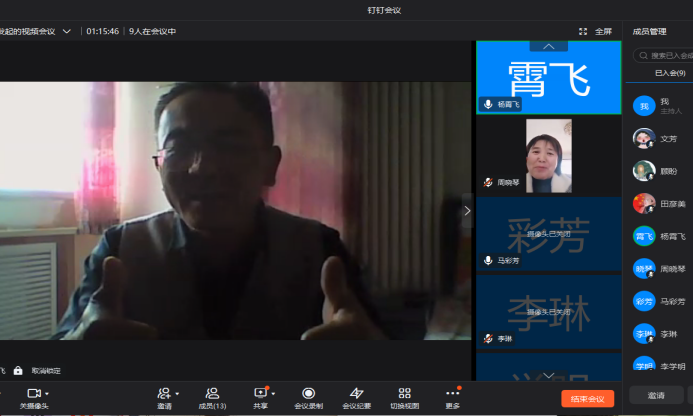The height and width of the screenshot is (416, 694).
Task: Click the 李琳 avatar in member list
Action: [644, 334]
